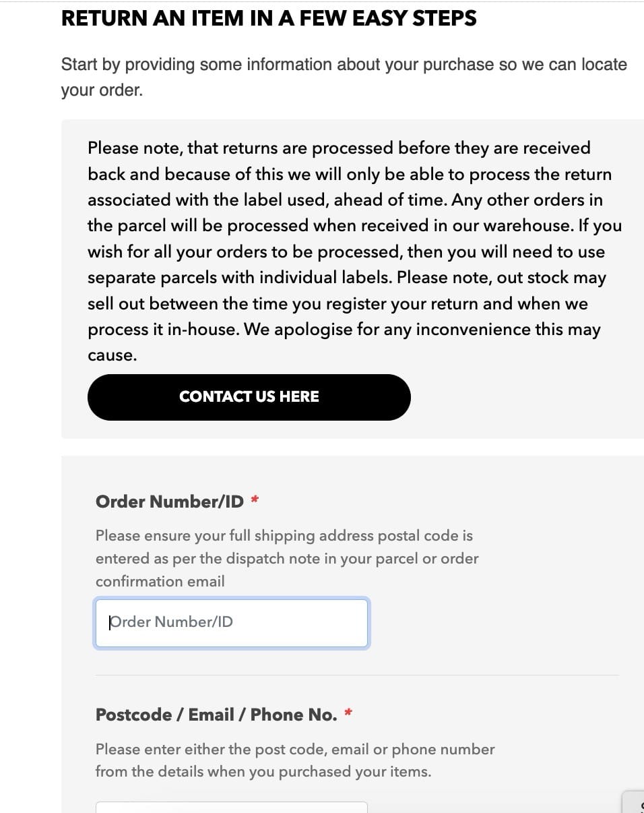Click the "Please note, that returns are processed" sentence
Screen dimensions: 644x813
pos(339,148)
